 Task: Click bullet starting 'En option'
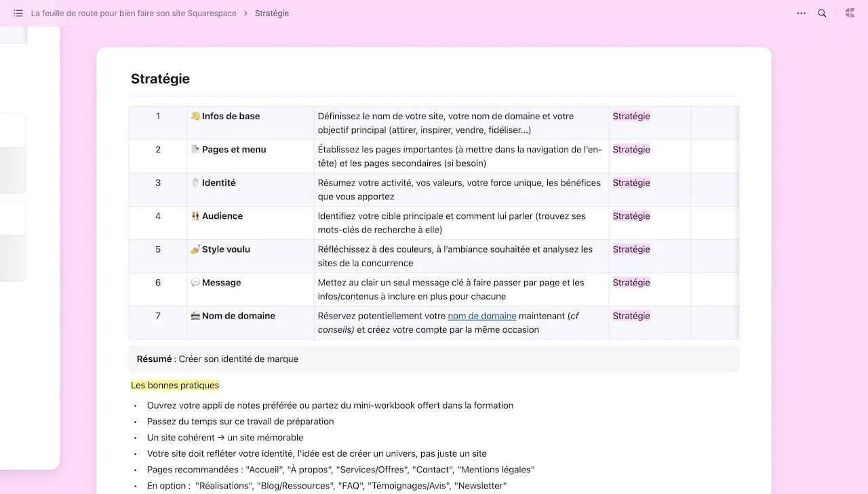[327, 486]
